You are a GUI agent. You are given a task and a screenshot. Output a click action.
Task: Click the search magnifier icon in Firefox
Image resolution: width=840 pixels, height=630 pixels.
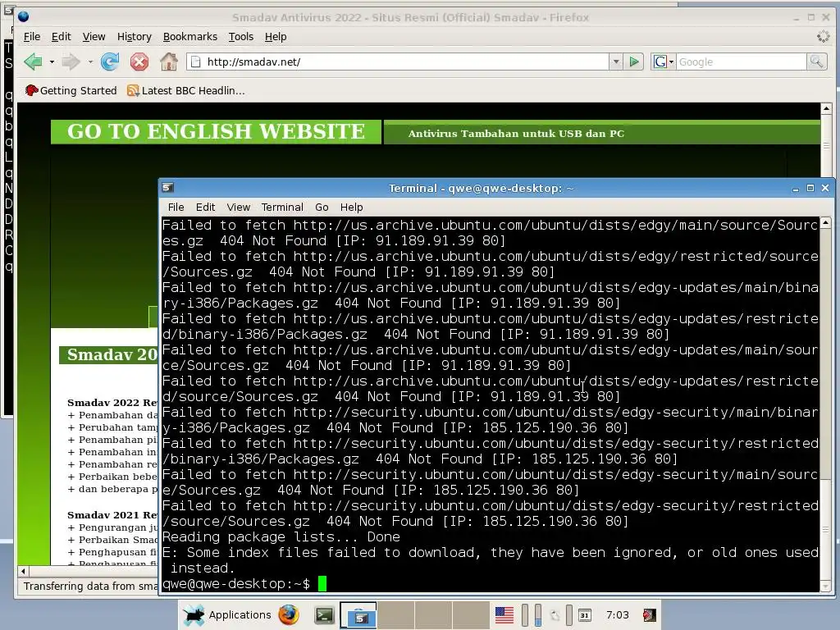click(816, 62)
